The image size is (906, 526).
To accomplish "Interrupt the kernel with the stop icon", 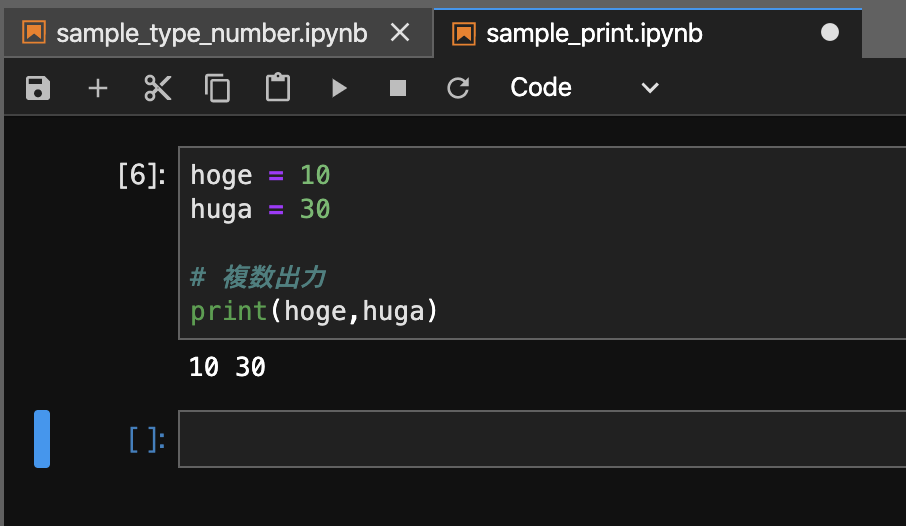I will (398, 88).
